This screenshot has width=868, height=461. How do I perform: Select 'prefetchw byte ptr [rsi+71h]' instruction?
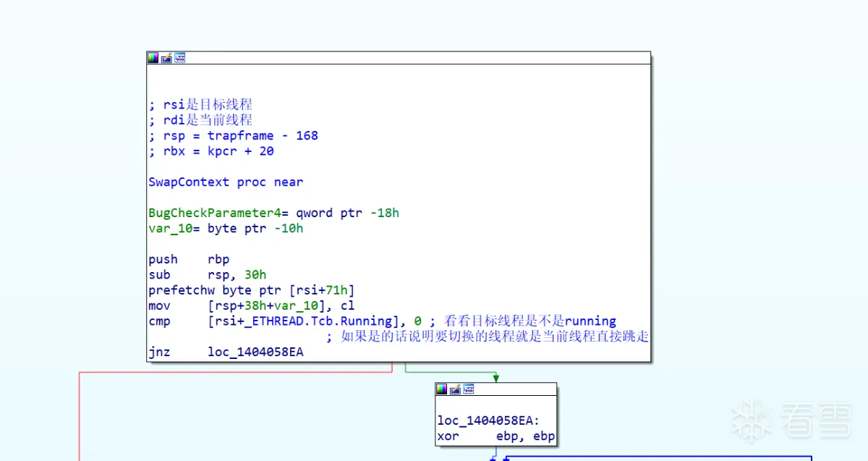pos(252,290)
